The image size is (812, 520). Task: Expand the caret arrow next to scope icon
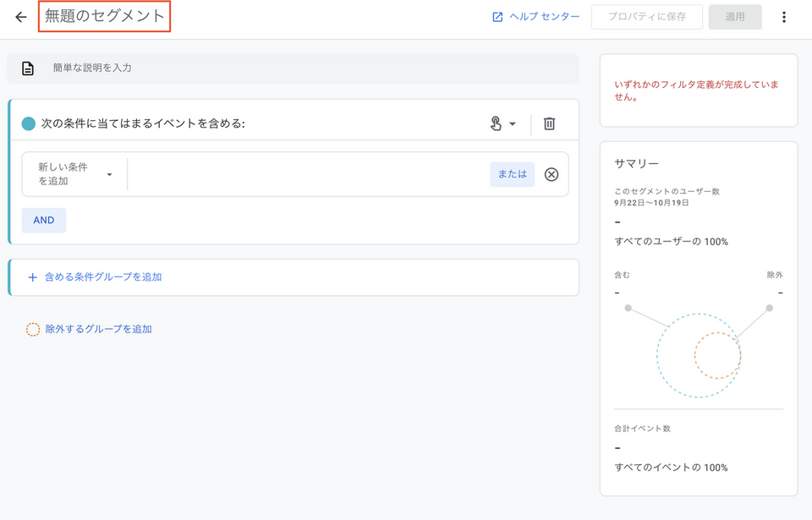pos(513,124)
